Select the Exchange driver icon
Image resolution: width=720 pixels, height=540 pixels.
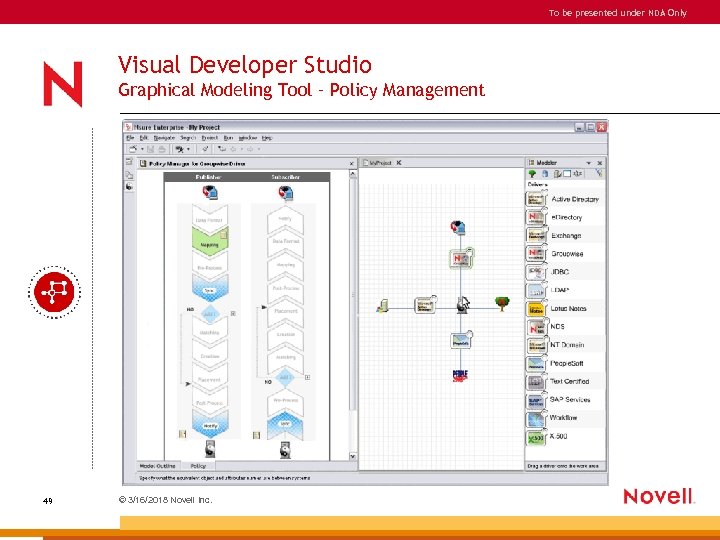point(535,235)
